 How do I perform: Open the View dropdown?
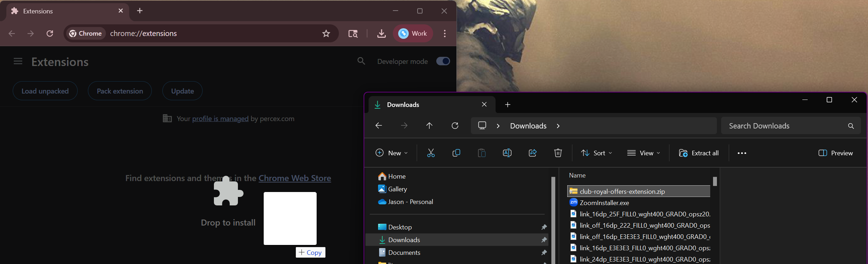click(x=643, y=153)
